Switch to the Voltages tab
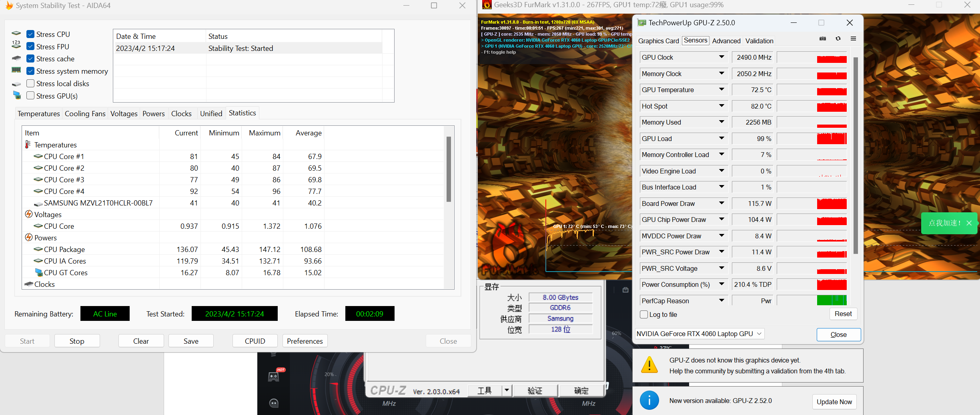 (124, 114)
